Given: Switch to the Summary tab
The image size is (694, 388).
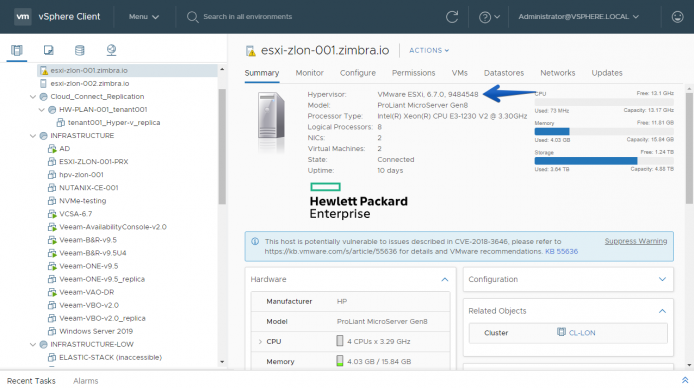Looking at the screenshot, I should 262,73.
